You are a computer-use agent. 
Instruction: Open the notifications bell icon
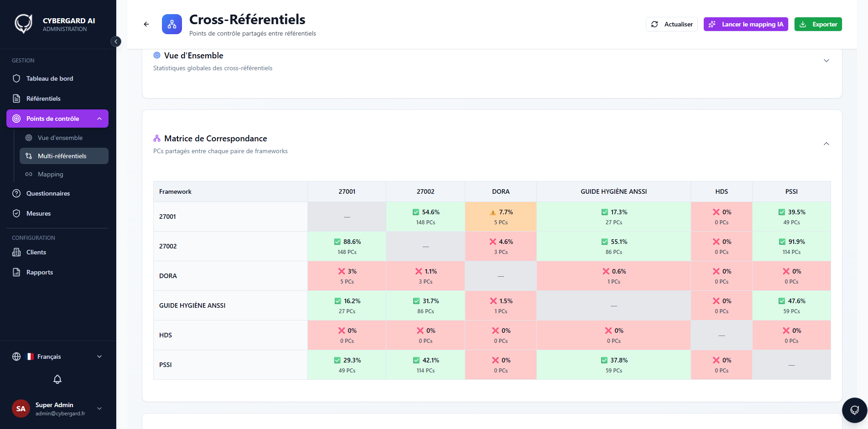[x=57, y=379]
